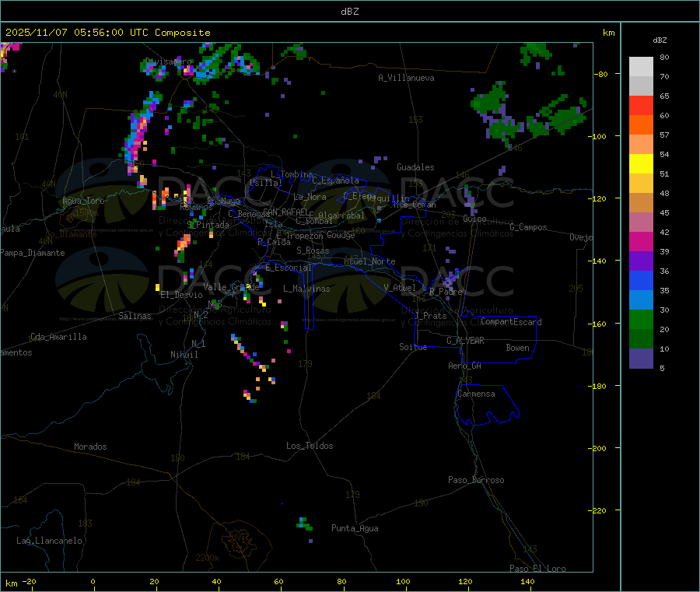
Task: Click the bright green swatch in the legend
Action: click(641, 319)
